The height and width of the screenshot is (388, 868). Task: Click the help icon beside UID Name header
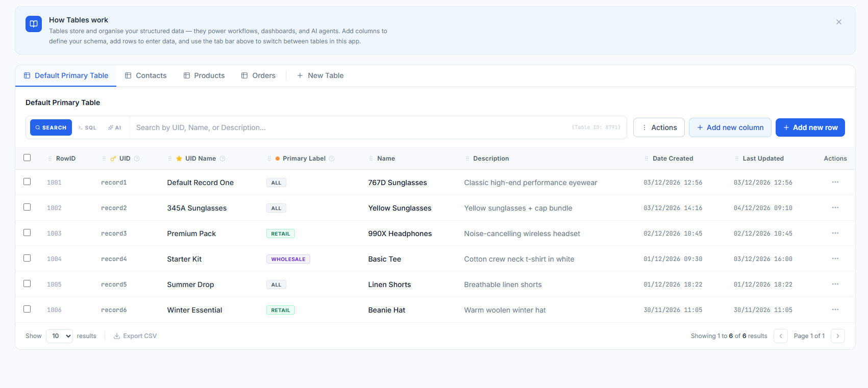coord(222,159)
